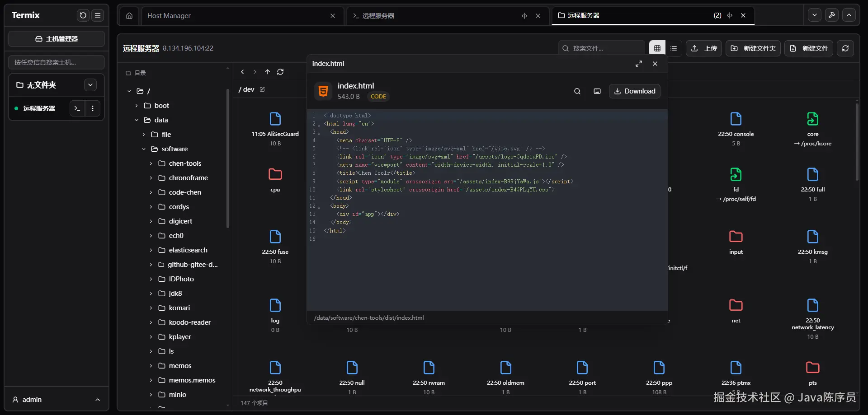Collapse the software folder in tree
Image resolution: width=868 pixels, height=415 pixels.
pos(144,149)
